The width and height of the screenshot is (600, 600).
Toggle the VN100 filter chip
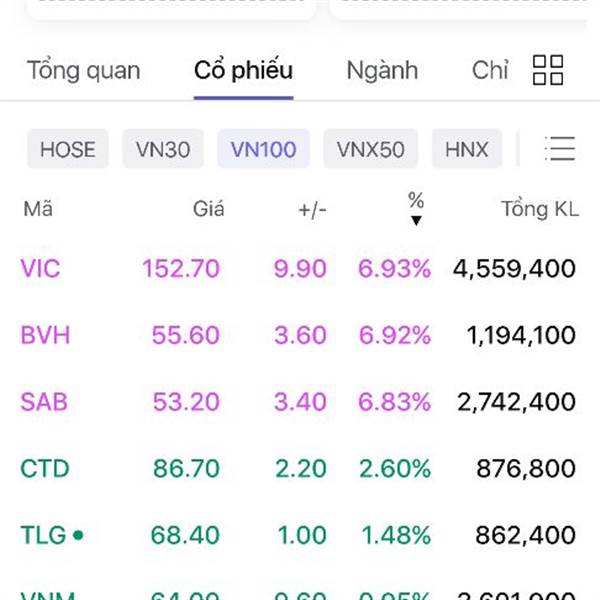pos(263,150)
